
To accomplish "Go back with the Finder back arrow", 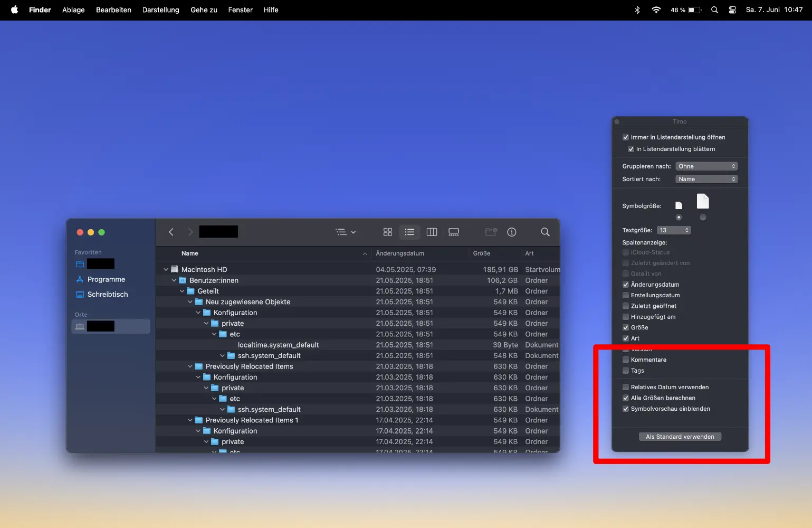I will (171, 232).
